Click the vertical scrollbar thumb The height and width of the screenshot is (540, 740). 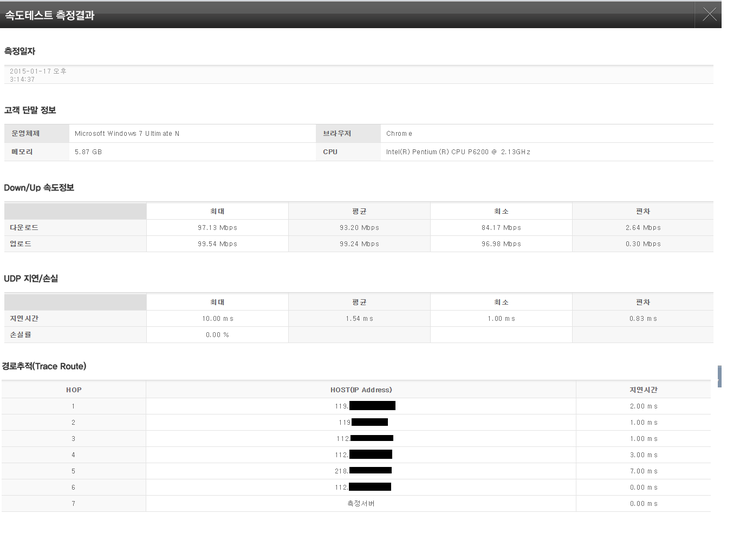click(719, 376)
